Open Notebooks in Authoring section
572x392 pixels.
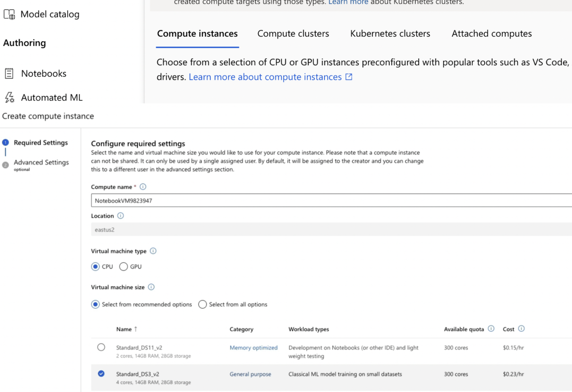click(44, 73)
